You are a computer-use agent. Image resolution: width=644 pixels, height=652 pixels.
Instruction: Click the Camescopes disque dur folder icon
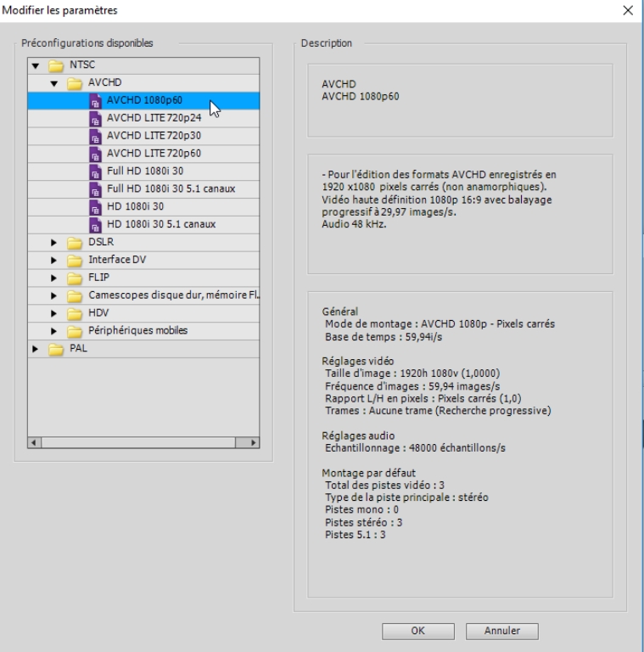(x=75, y=296)
